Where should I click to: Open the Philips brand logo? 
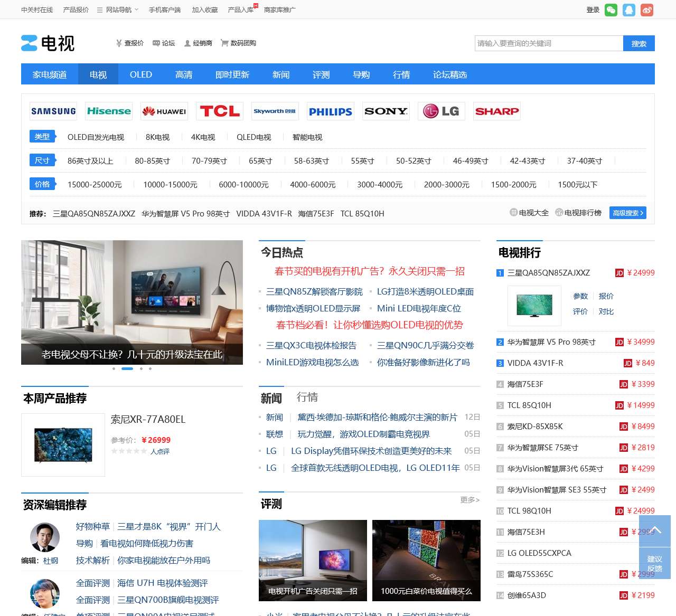tap(331, 111)
